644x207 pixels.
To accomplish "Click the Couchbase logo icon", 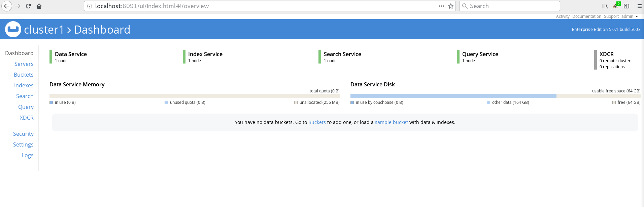I will (x=13, y=30).
